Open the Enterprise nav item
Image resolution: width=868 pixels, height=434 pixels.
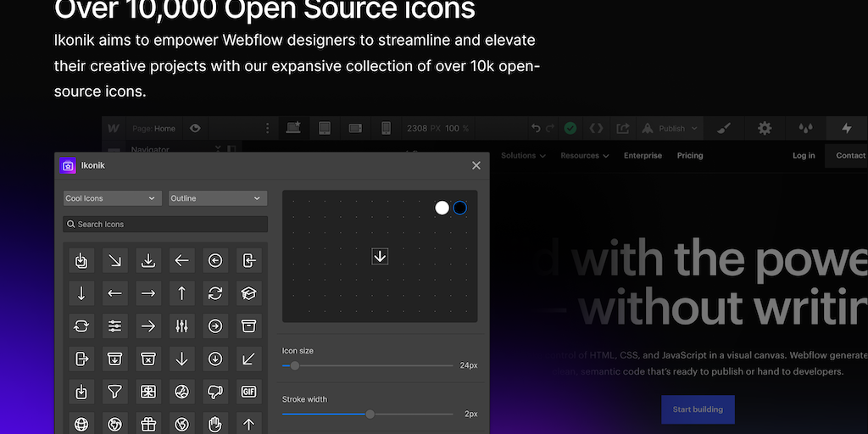pos(643,156)
